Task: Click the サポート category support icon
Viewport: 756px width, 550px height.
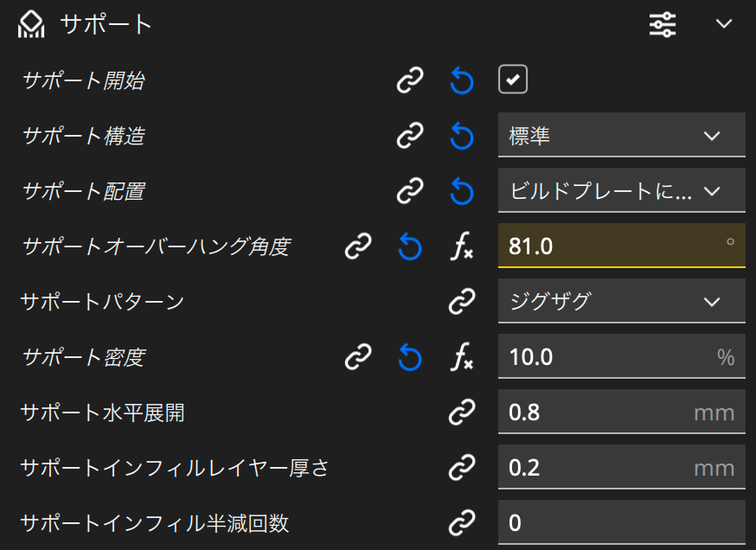Action: 31,24
